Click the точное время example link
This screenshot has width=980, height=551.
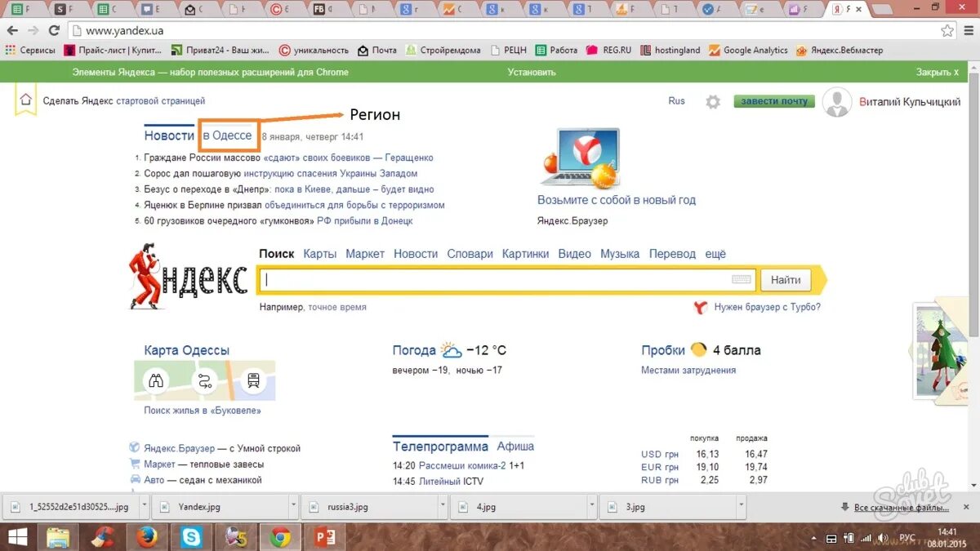click(x=337, y=307)
